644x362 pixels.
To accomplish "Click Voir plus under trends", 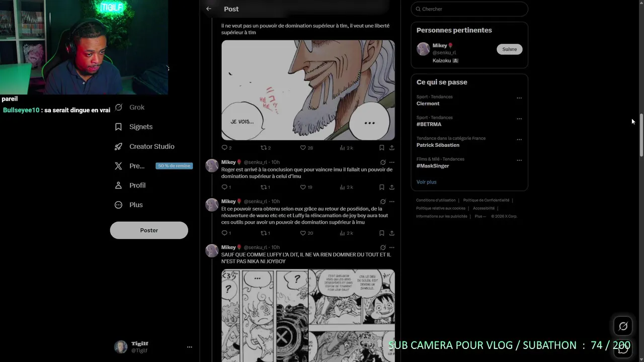I will coord(426,182).
